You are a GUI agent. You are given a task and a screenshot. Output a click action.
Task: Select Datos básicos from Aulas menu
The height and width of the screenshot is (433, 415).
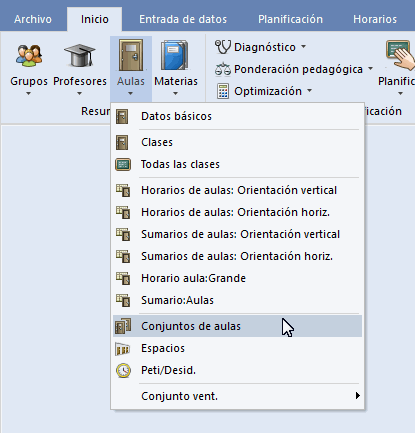(237, 116)
